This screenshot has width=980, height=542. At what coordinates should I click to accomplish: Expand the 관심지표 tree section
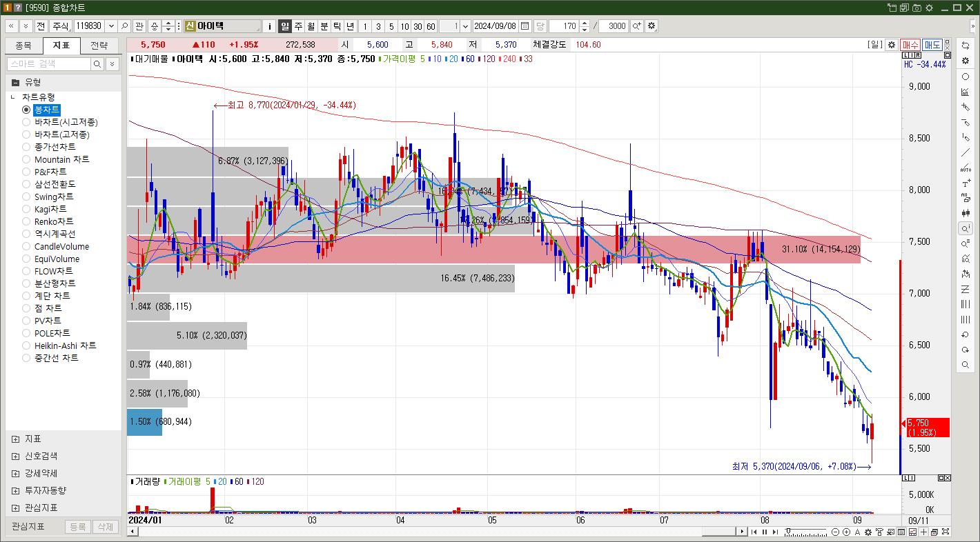pos(15,508)
